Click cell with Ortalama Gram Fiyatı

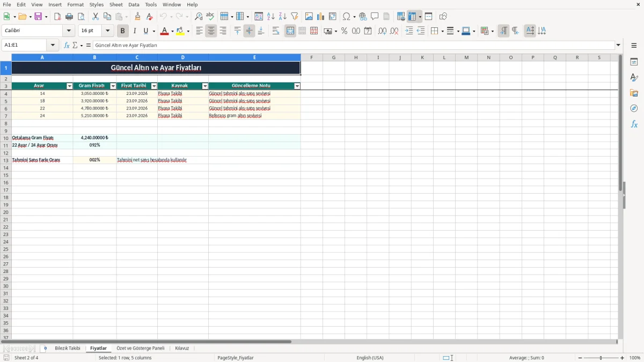click(x=42, y=138)
